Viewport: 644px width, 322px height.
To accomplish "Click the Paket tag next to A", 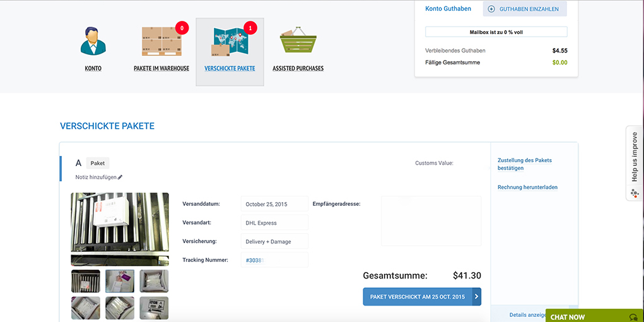I will pyautogui.click(x=98, y=163).
